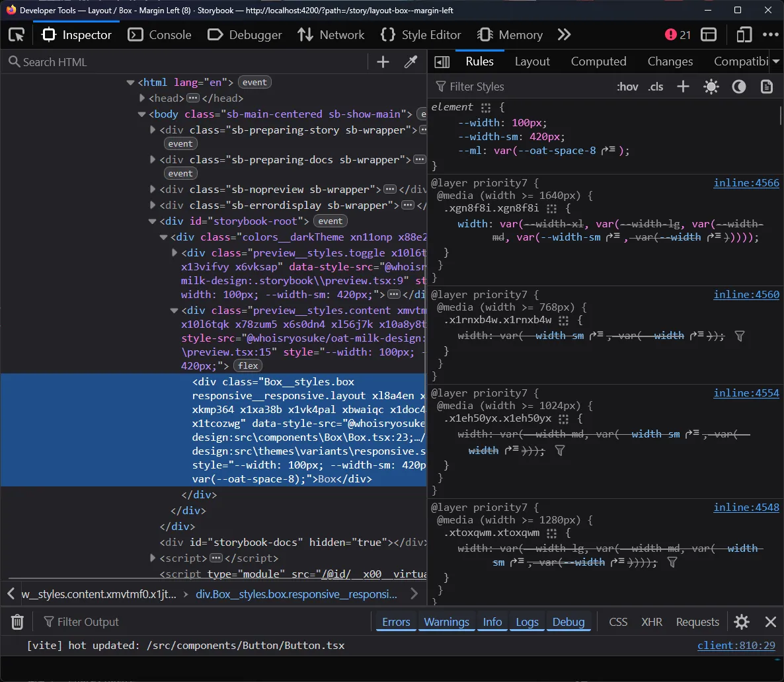Image resolution: width=784 pixels, height=682 pixels.
Task: Collapse the storybook-root div node
Action: click(152, 221)
